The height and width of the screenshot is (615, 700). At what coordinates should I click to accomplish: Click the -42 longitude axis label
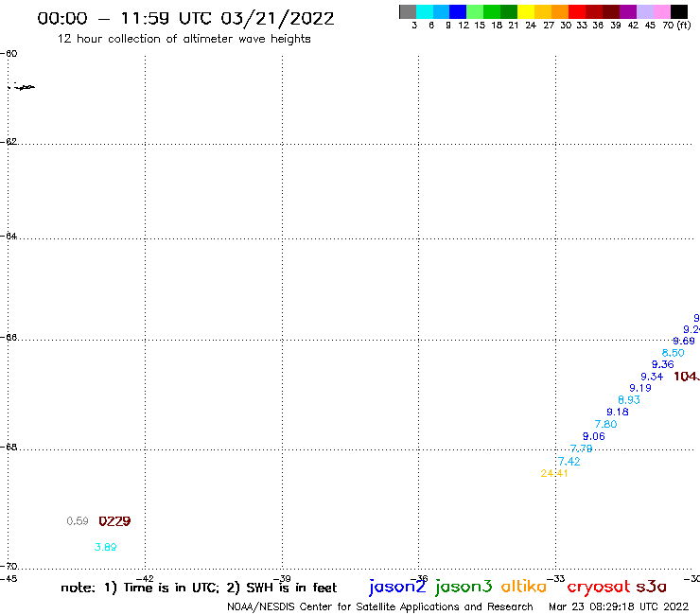click(145, 579)
